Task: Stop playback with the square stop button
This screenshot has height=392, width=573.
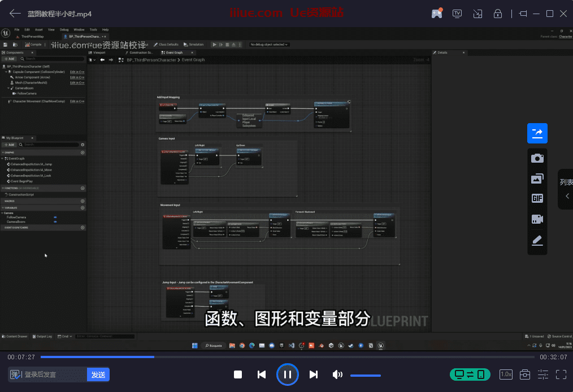Action: coord(238,374)
